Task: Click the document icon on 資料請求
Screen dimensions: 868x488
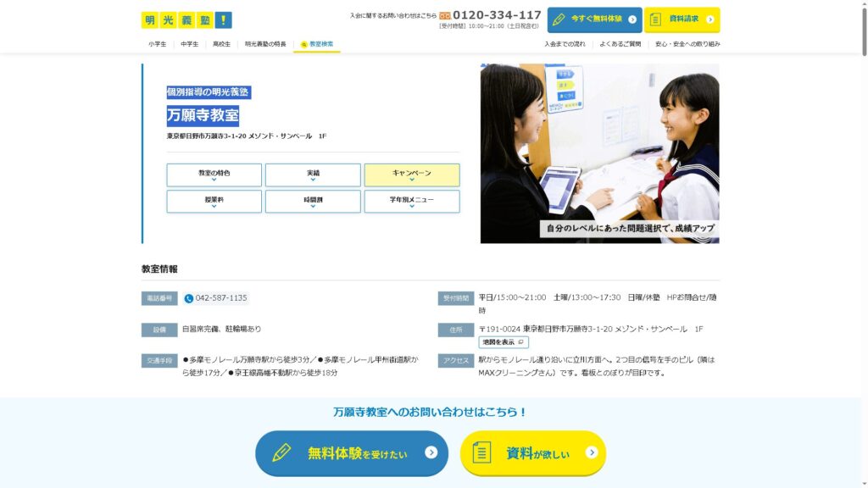Action: [x=655, y=19]
